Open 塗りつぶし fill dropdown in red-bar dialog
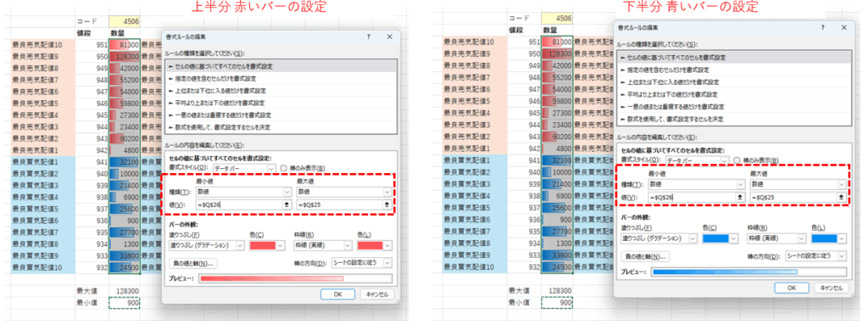Image resolution: width=868 pixels, height=325 pixels. coord(206,245)
